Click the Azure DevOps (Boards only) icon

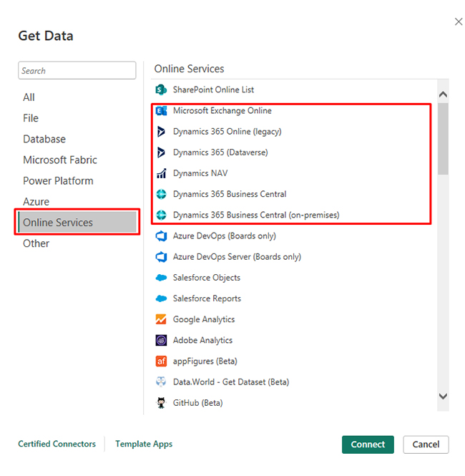161,236
